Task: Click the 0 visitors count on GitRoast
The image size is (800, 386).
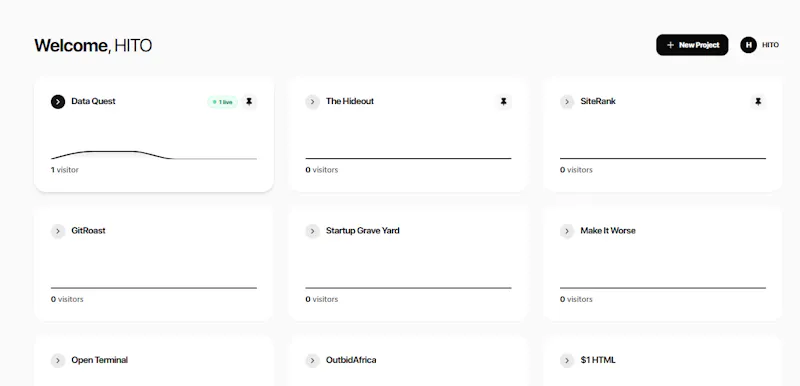Action: [x=67, y=299]
